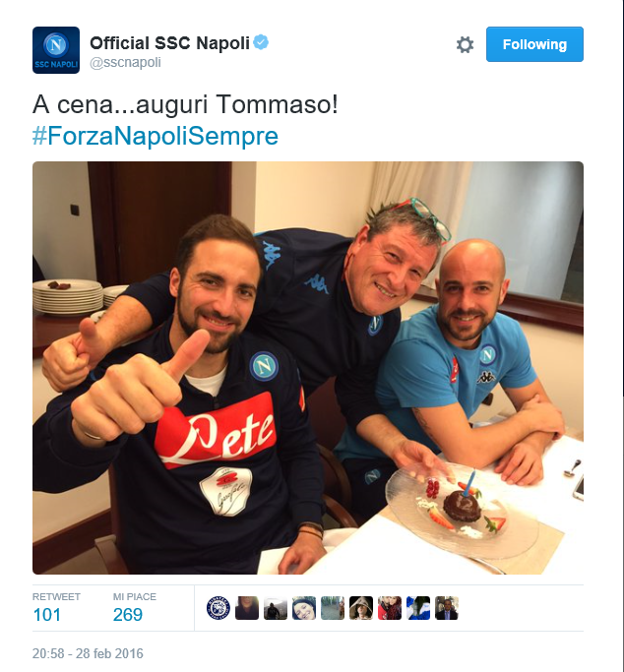Open first liker's round crest avatar
This screenshot has width=624, height=672.
(x=218, y=608)
